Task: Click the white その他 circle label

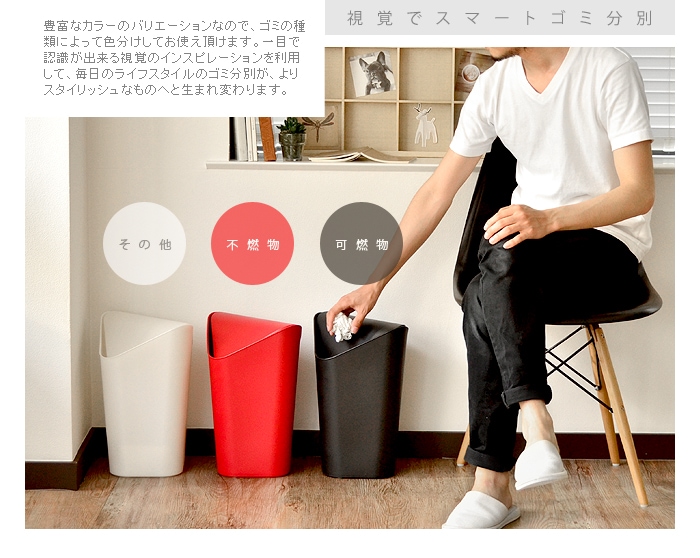Action: 144,243
